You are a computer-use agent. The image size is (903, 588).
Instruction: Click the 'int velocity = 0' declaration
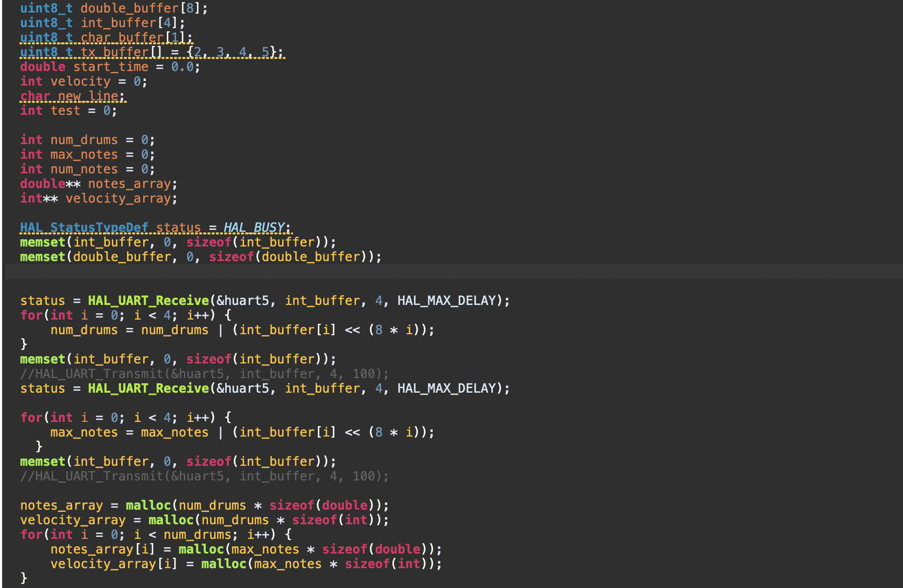pos(84,81)
